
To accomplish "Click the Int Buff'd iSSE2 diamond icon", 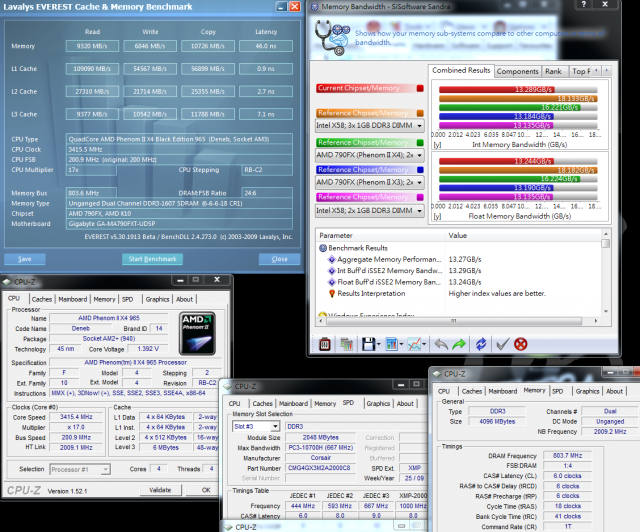I will [x=332, y=270].
